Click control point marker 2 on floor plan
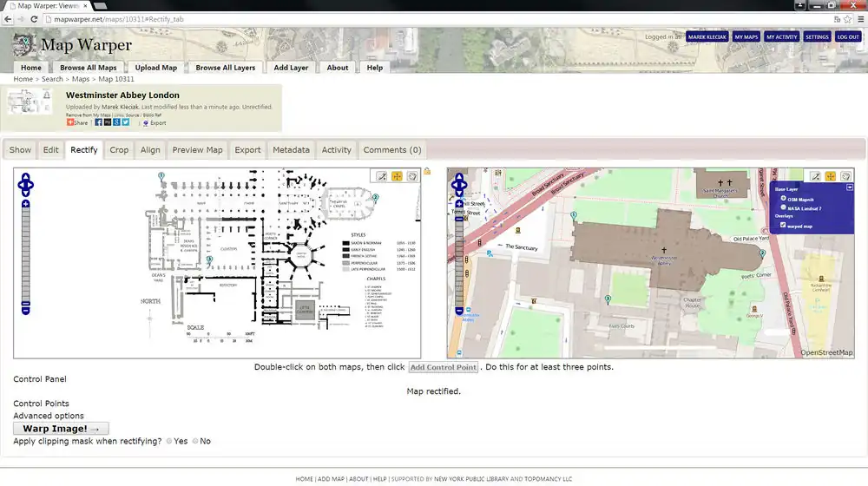Image resolution: width=868 pixels, height=486 pixels. (x=375, y=198)
